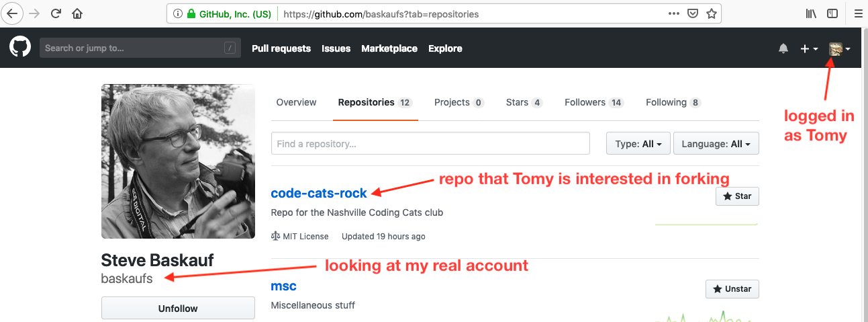
Task: Switch to the Followers tab
Action: (x=594, y=102)
